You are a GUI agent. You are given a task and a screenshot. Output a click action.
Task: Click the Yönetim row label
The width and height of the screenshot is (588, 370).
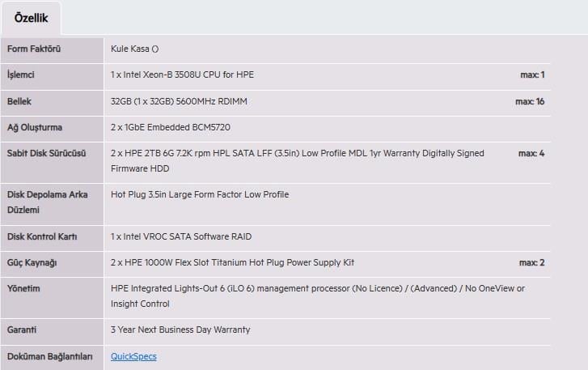pos(23,288)
